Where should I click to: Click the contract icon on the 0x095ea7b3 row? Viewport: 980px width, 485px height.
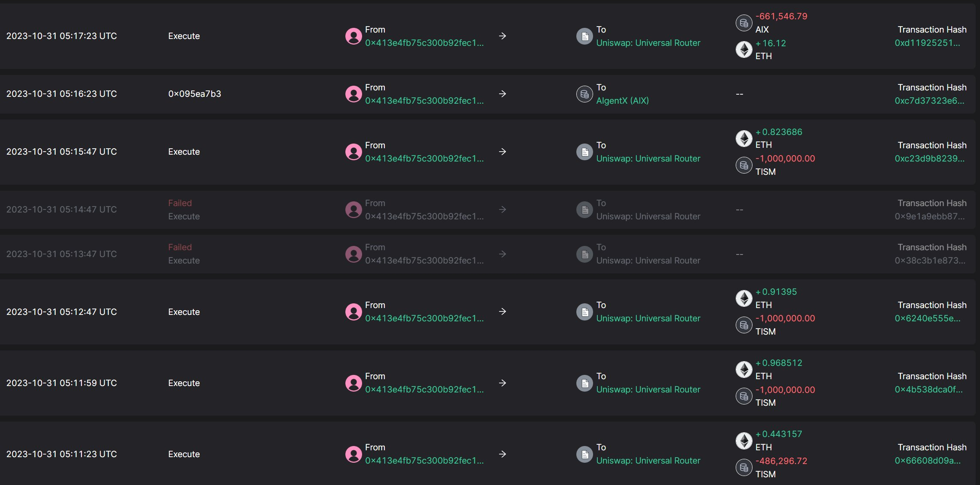pos(584,94)
